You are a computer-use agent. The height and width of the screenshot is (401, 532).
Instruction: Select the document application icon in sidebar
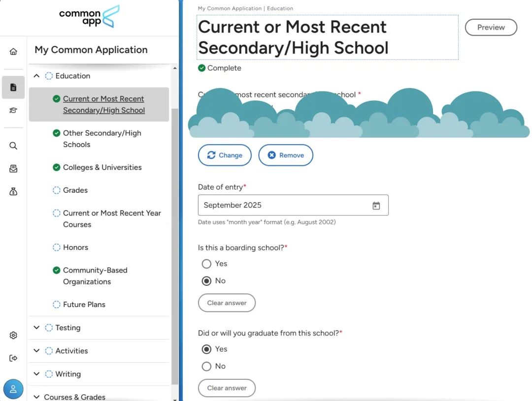click(13, 87)
